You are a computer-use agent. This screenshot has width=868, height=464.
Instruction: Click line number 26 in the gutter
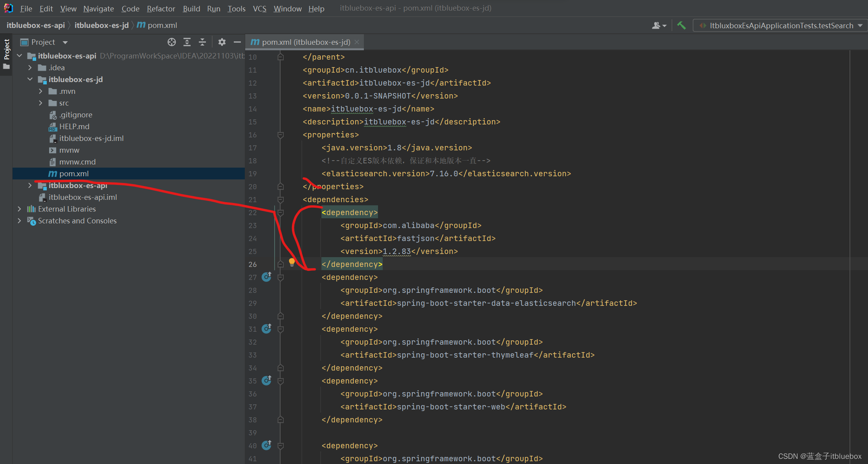coord(253,264)
